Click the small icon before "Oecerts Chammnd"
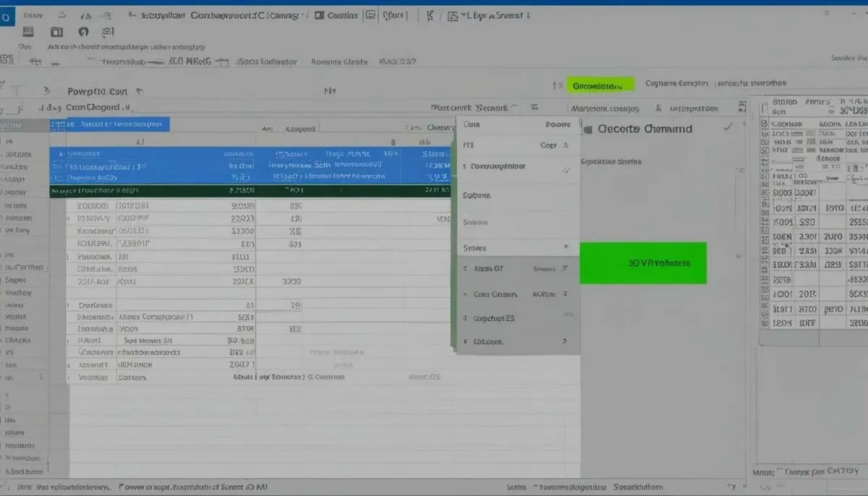Viewport: 868px width, 496px height. point(587,129)
